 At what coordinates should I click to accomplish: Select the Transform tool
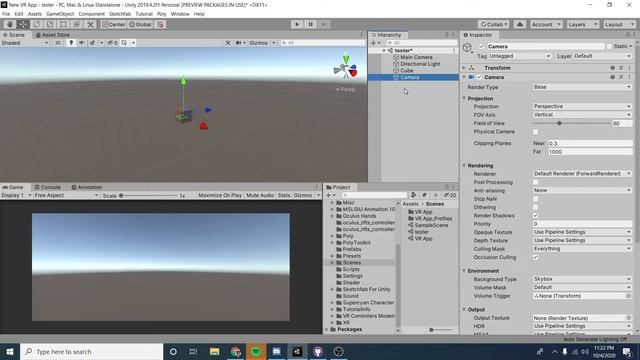click(77, 24)
